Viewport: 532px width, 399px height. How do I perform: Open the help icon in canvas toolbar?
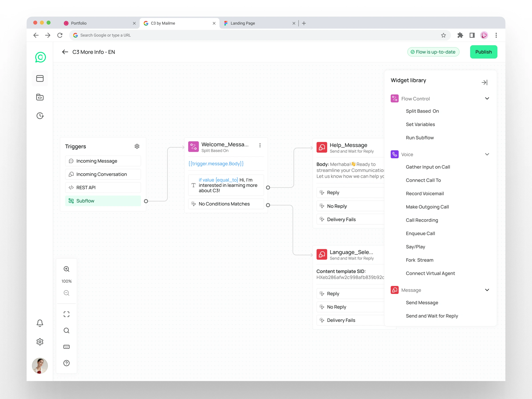pyautogui.click(x=66, y=363)
